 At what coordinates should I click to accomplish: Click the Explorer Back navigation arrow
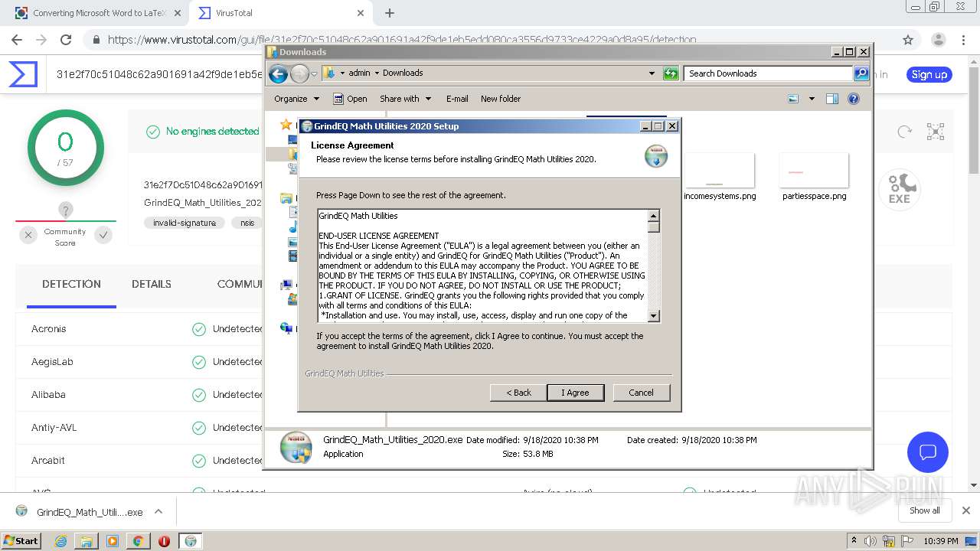[x=278, y=73]
